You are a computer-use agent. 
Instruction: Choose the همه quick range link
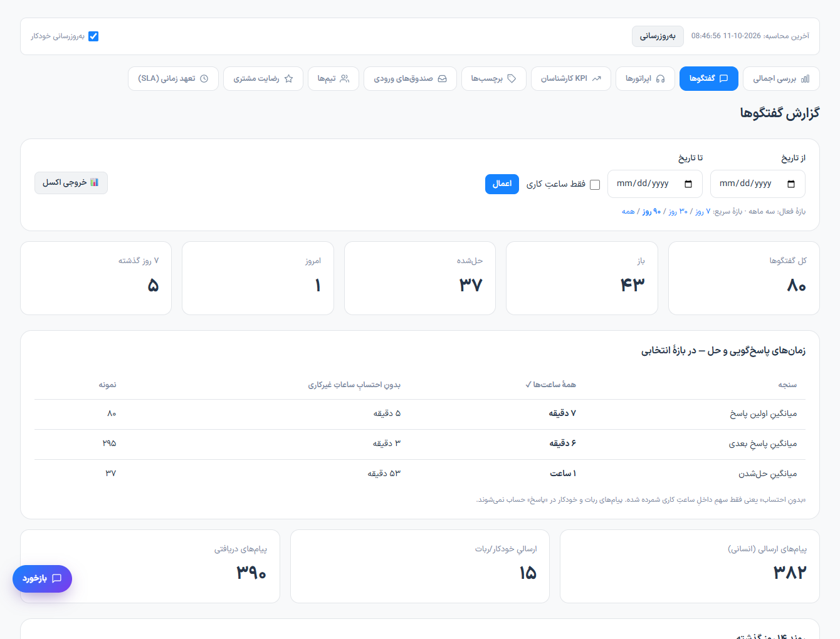pyautogui.click(x=628, y=212)
